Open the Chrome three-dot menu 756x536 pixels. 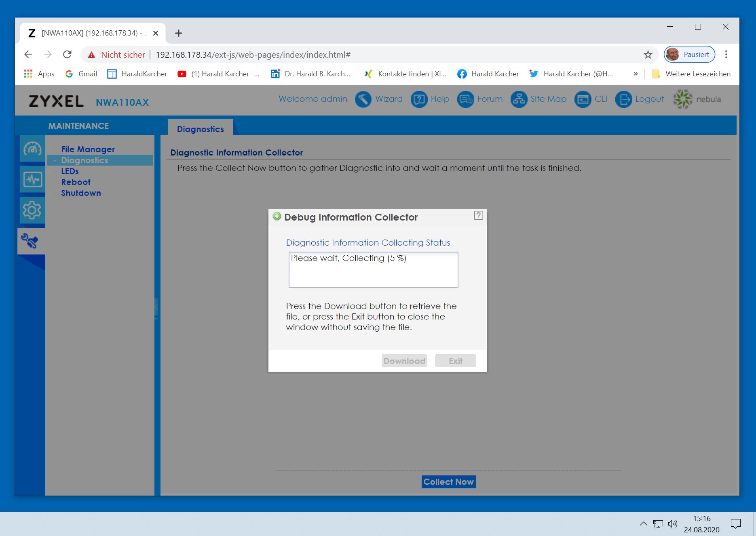pos(726,55)
